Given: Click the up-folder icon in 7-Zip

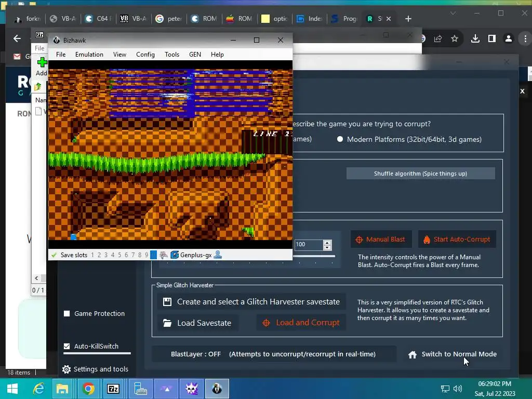Looking at the screenshot, I should coord(38,87).
